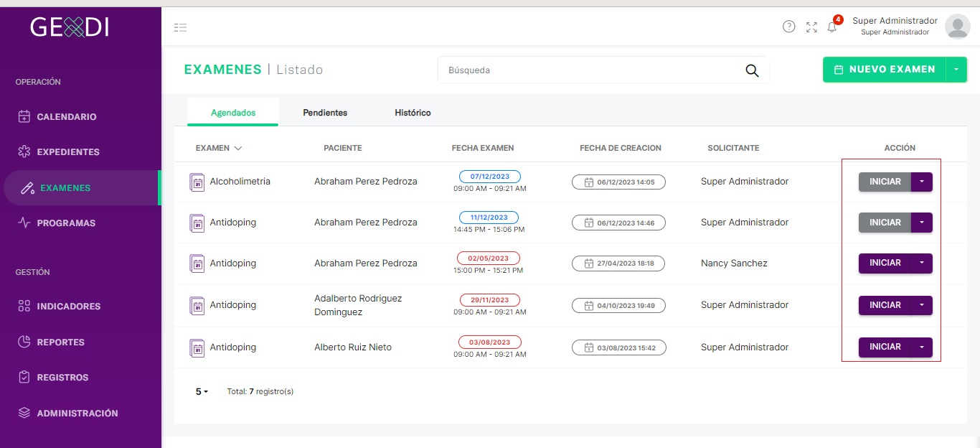
Task: Click calendar icon in 03/08/2023 15:42 creation date
Action: coord(589,347)
